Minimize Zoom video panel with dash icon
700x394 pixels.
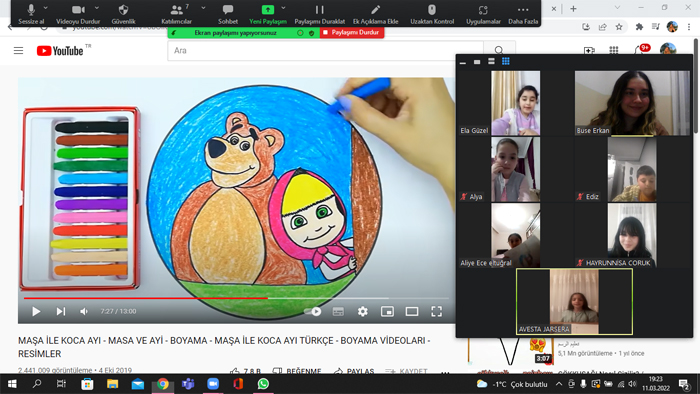pos(462,62)
